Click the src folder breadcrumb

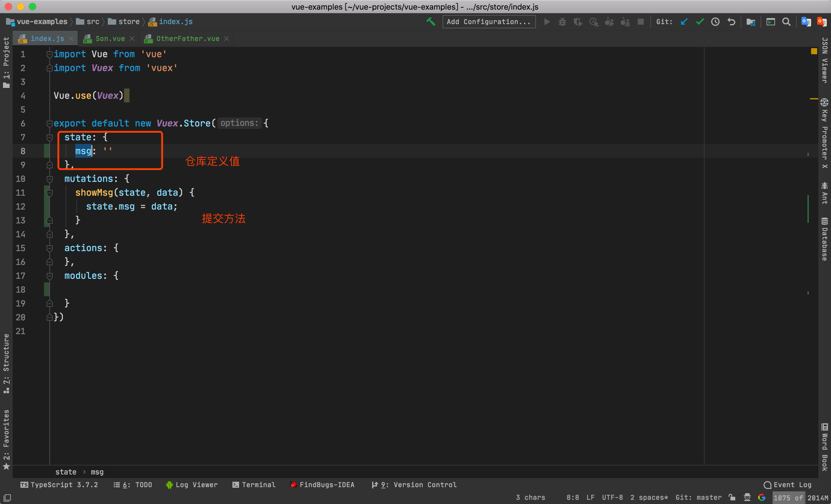point(88,22)
